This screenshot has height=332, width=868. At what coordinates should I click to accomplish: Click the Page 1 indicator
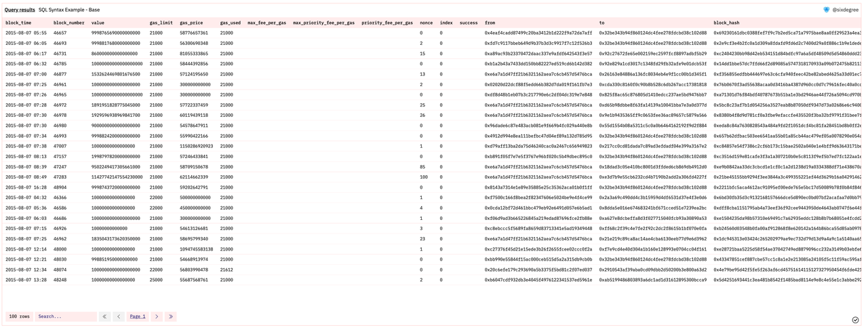(x=138, y=316)
